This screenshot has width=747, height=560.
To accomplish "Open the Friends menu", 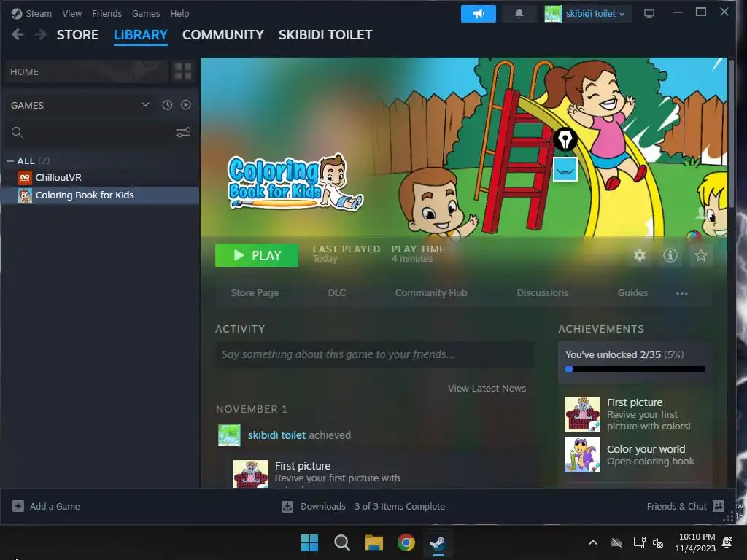I will click(107, 13).
